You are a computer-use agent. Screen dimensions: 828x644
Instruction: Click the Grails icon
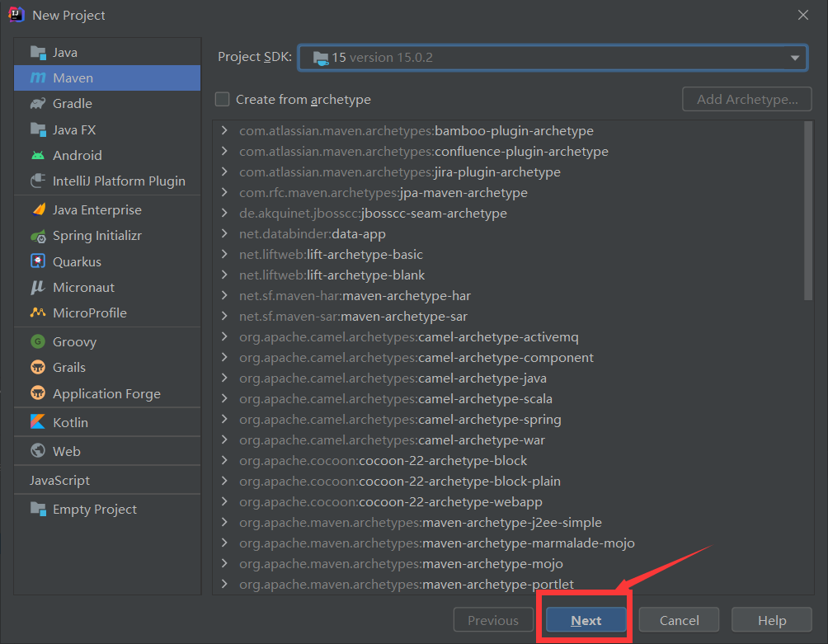pyautogui.click(x=38, y=368)
